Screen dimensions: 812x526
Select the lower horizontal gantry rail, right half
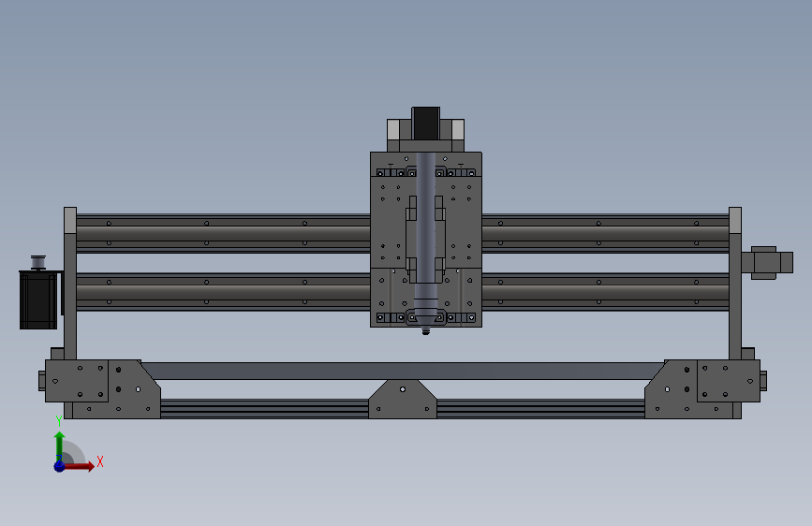click(x=605, y=292)
